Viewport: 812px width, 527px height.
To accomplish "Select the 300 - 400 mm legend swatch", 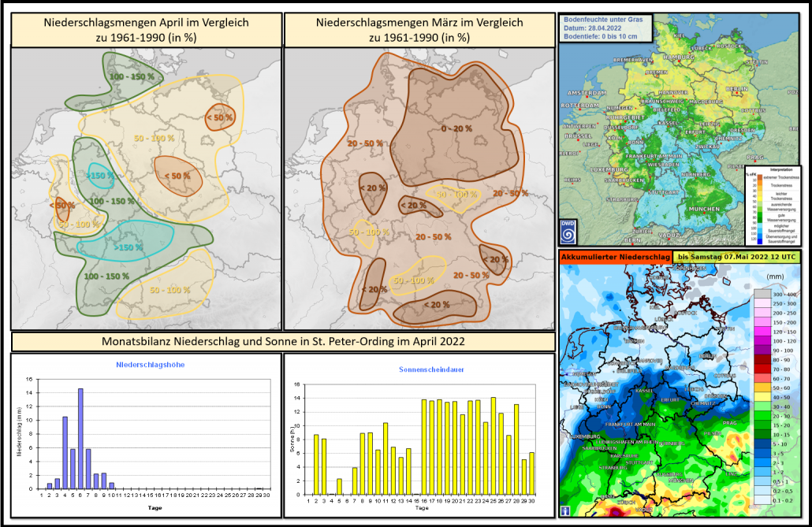I will pos(762,293).
